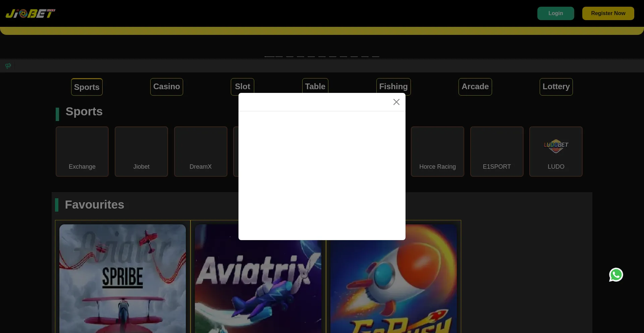Image resolution: width=644 pixels, height=333 pixels.
Task: Open the E1SPORT tile
Action: 496,151
